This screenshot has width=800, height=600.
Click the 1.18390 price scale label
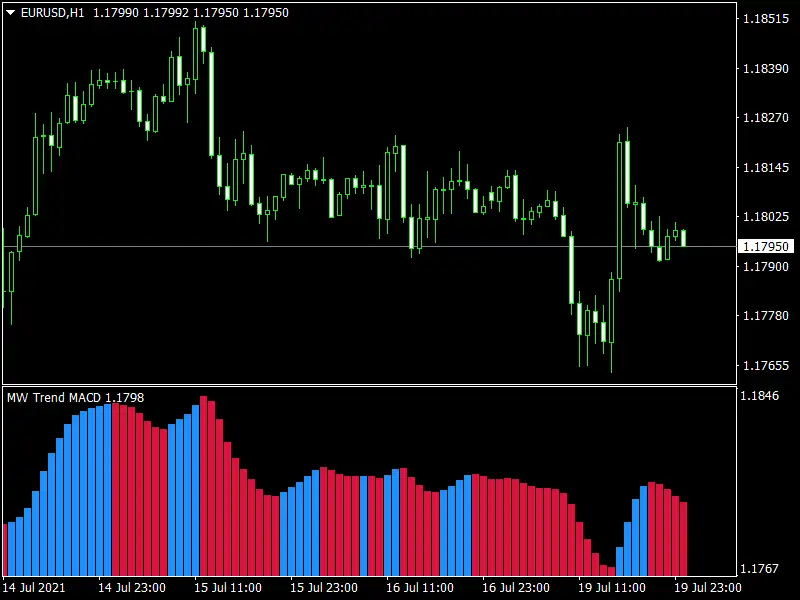tap(766, 68)
